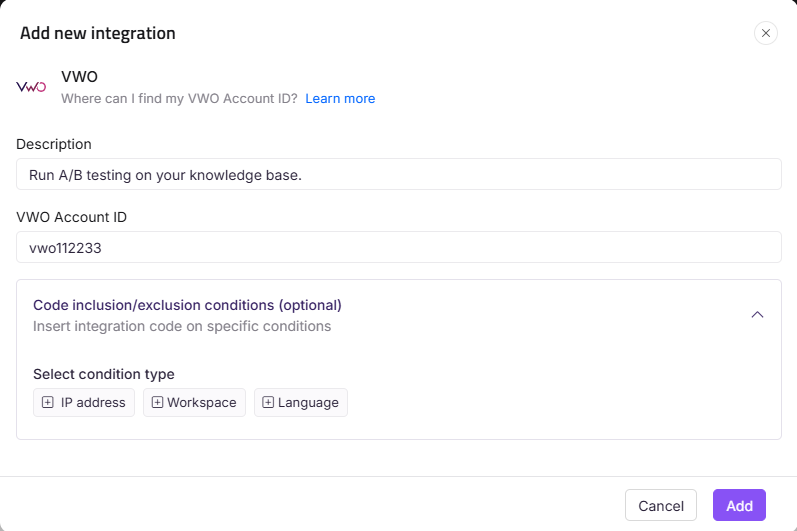Open the Learn more link

click(x=340, y=99)
